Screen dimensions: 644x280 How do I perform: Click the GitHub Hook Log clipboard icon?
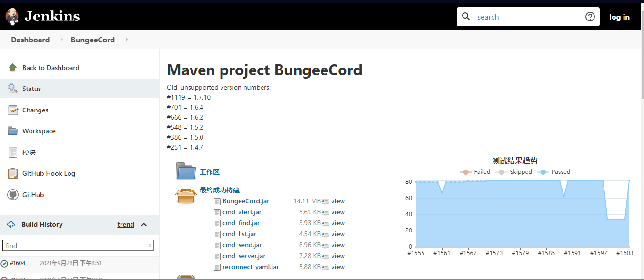[x=13, y=173]
